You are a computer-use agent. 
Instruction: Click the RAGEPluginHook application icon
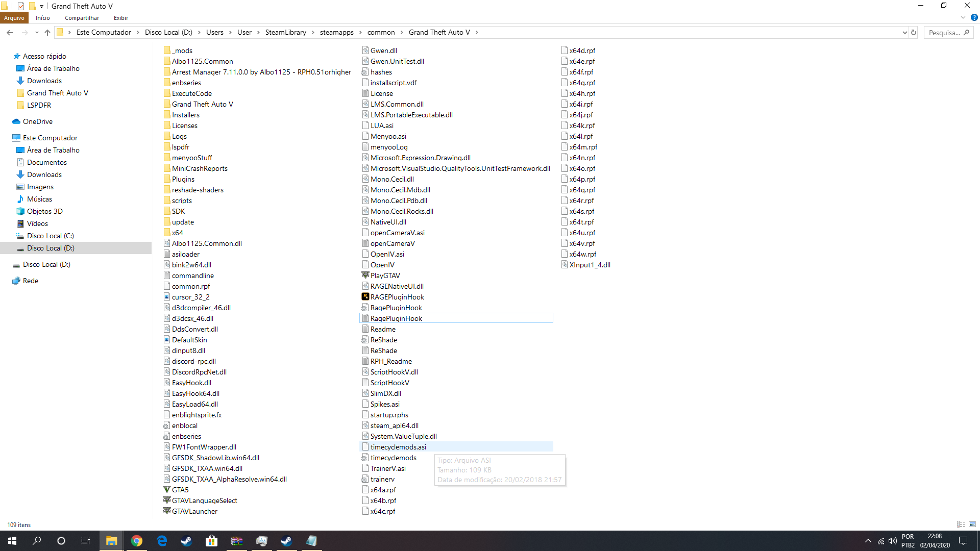point(365,297)
